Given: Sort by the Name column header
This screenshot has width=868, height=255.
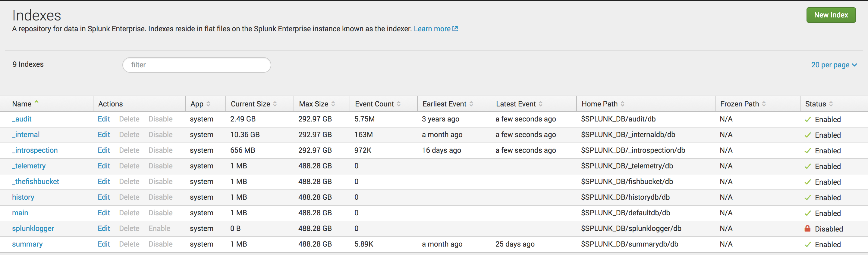Looking at the screenshot, I should coord(22,104).
